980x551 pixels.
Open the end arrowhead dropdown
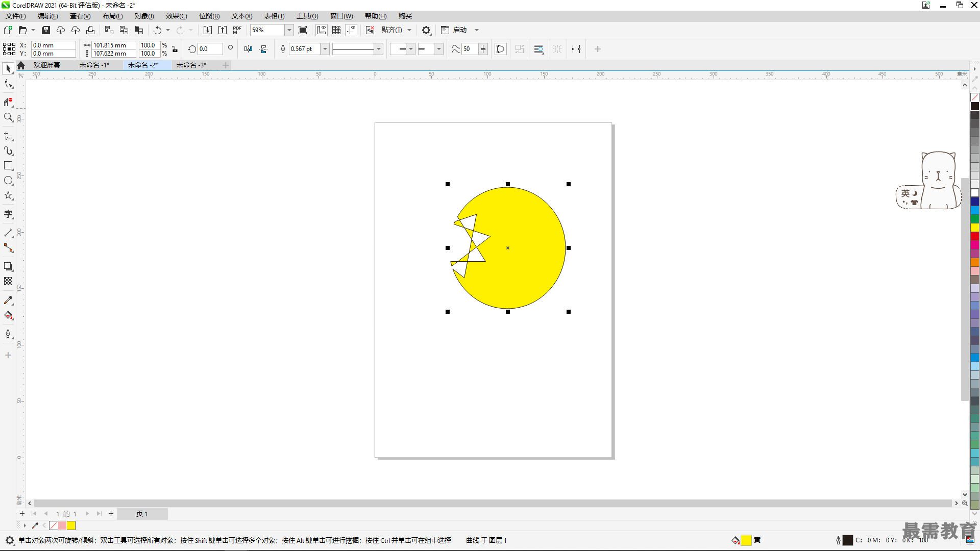point(438,49)
